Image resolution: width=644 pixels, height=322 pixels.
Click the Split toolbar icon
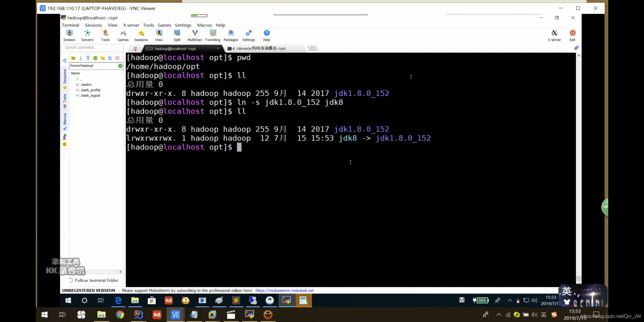tap(177, 35)
